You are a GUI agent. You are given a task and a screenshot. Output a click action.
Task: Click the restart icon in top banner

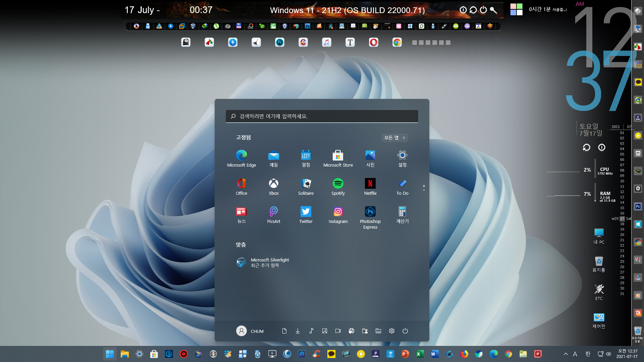[x=473, y=10]
